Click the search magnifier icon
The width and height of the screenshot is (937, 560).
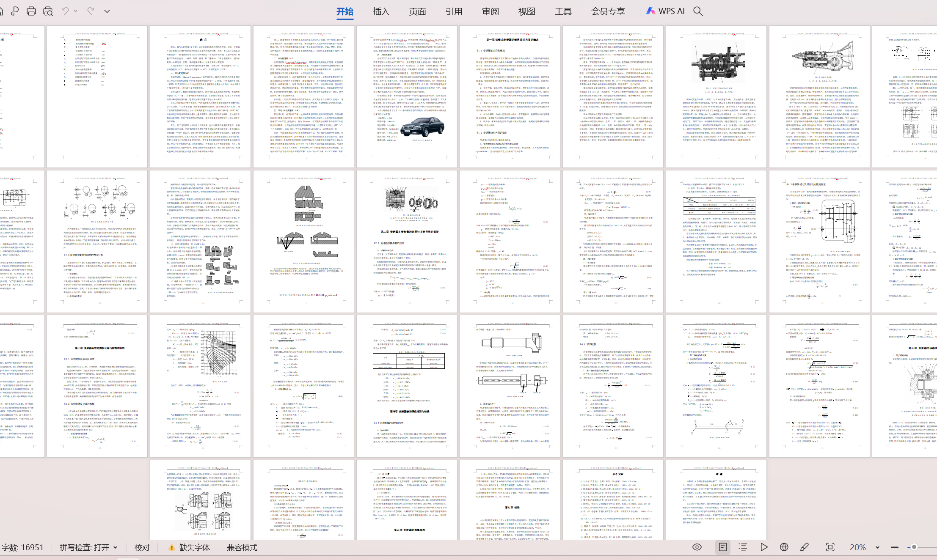pos(698,11)
